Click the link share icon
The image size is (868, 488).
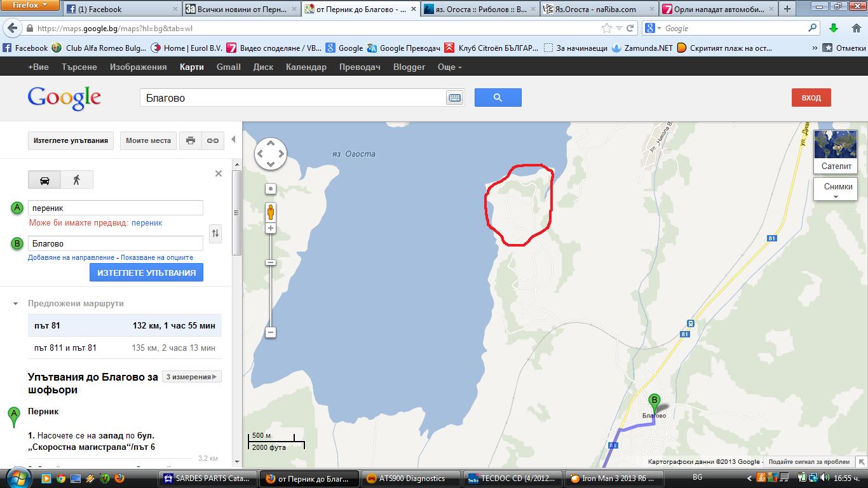[x=213, y=140]
